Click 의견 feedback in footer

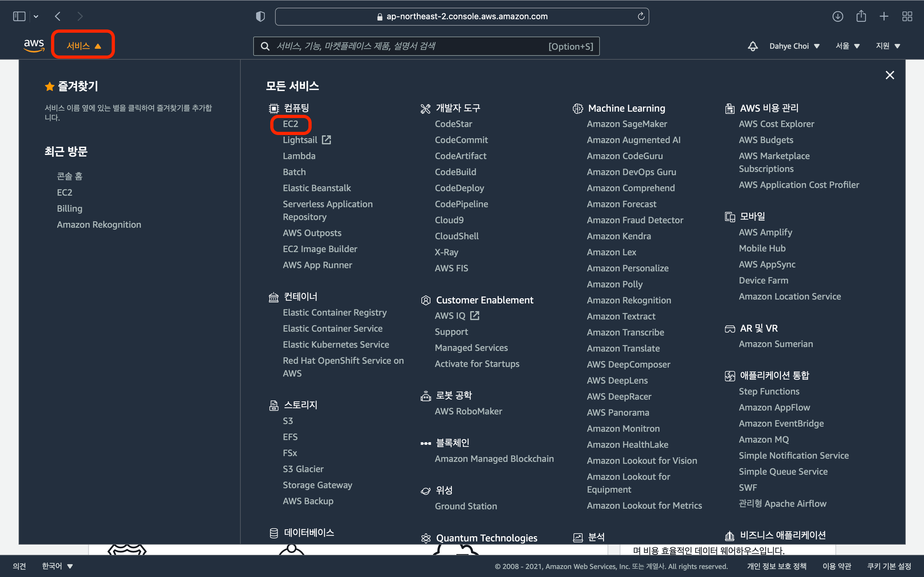19,566
